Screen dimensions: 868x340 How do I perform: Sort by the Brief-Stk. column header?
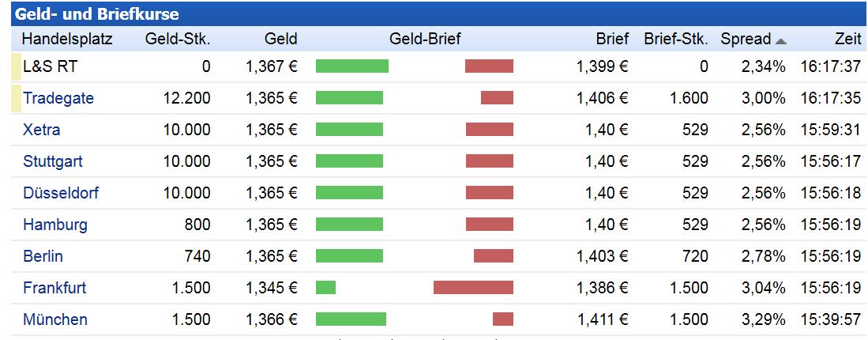[x=676, y=40]
